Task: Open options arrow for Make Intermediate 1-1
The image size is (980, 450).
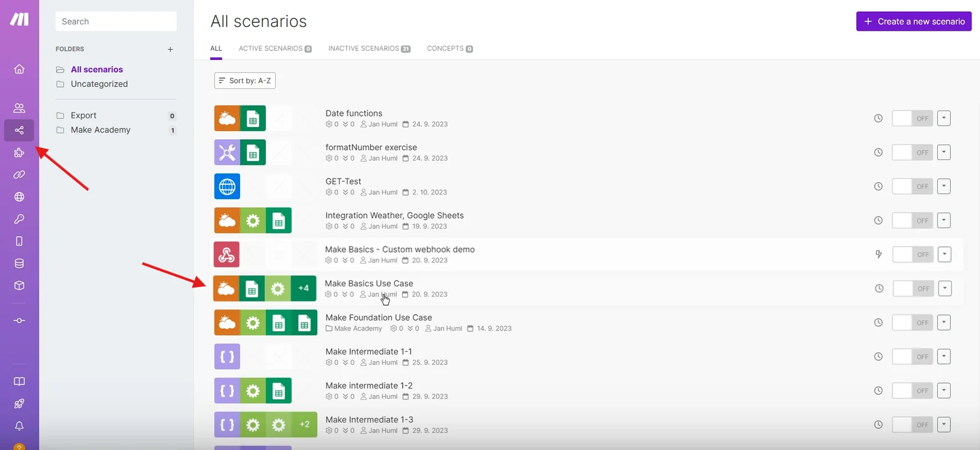Action: coord(944,356)
